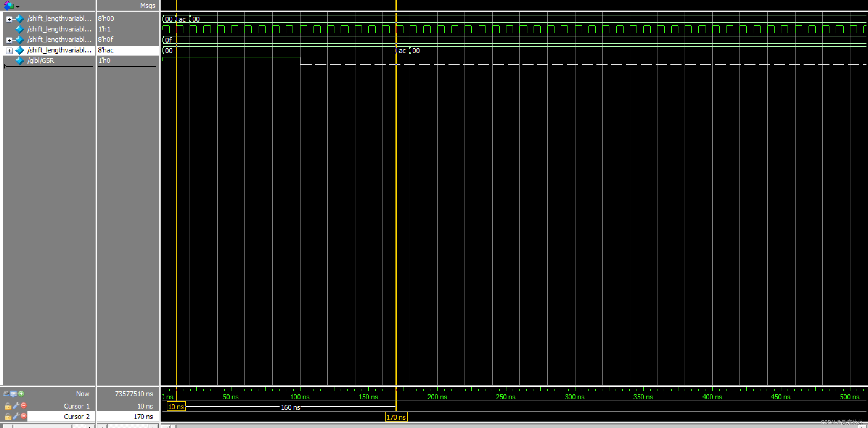This screenshot has width=868, height=428.
Task: Click the toggle short names icon
Action: (x=6, y=394)
